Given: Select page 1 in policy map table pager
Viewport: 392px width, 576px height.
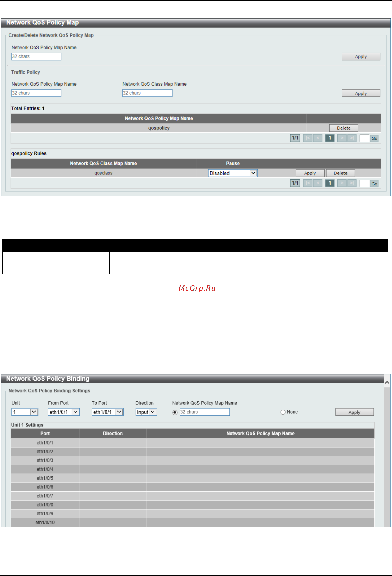Looking at the screenshot, I should (330, 138).
